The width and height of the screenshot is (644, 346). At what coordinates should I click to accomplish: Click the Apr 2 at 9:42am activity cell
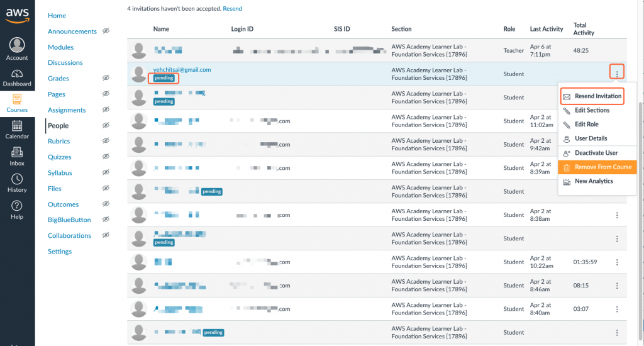point(540,144)
